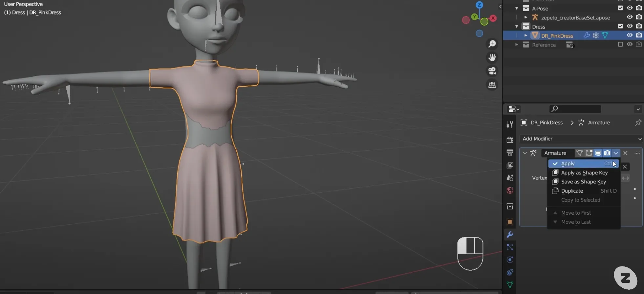
Task: Hide DR_PinkDress with eye icon
Action: 630,35
